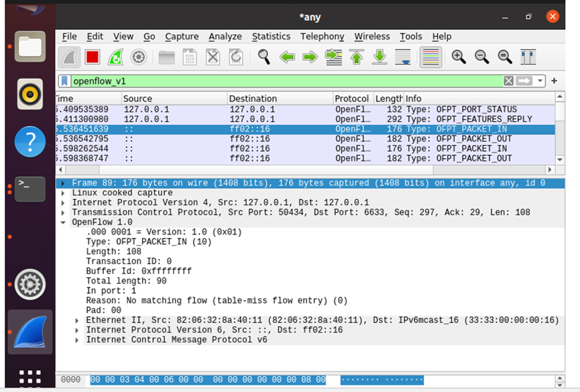Jump to the first packet
Viewport: 580px width, 392px height.
tap(356, 58)
